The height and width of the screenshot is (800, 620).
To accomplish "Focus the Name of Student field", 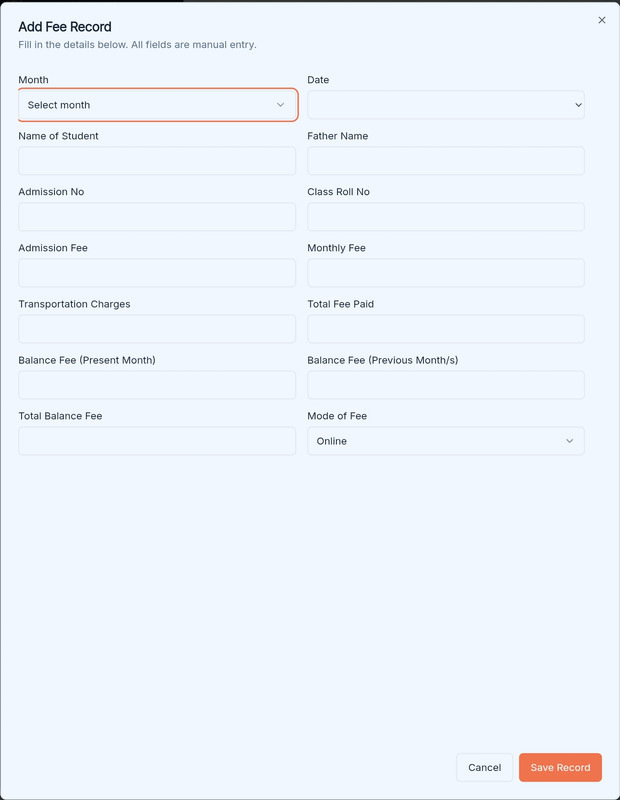I will pyautogui.click(x=157, y=161).
